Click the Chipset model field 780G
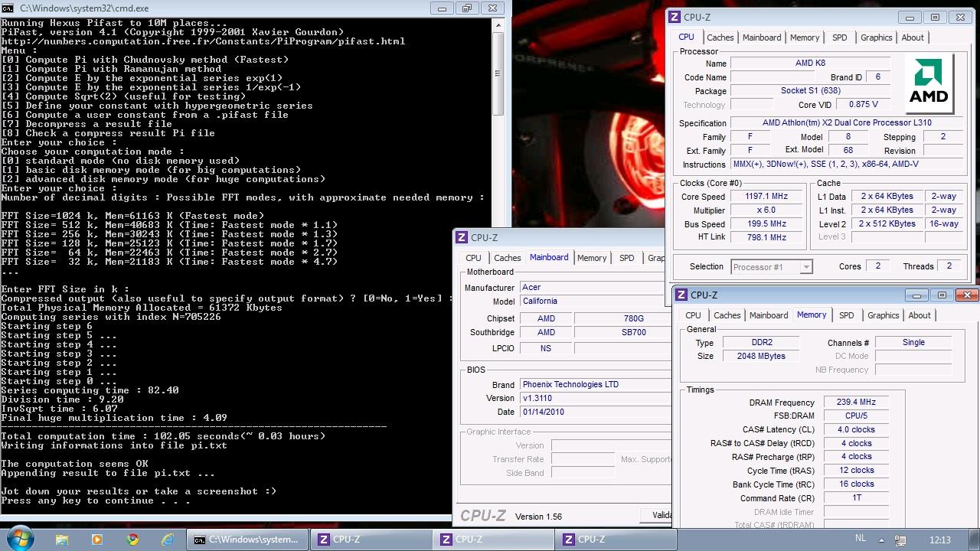This screenshot has height=551, width=980. tap(622, 318)
